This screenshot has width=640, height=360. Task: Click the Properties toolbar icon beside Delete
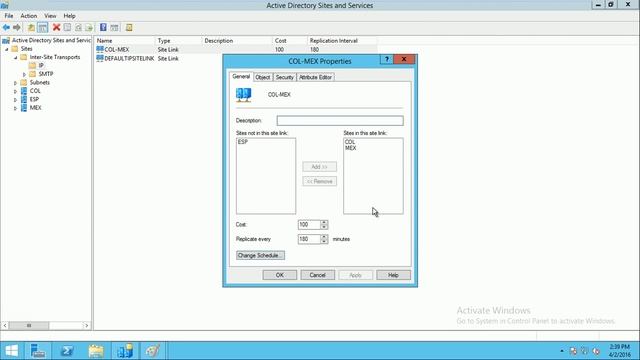67,27
